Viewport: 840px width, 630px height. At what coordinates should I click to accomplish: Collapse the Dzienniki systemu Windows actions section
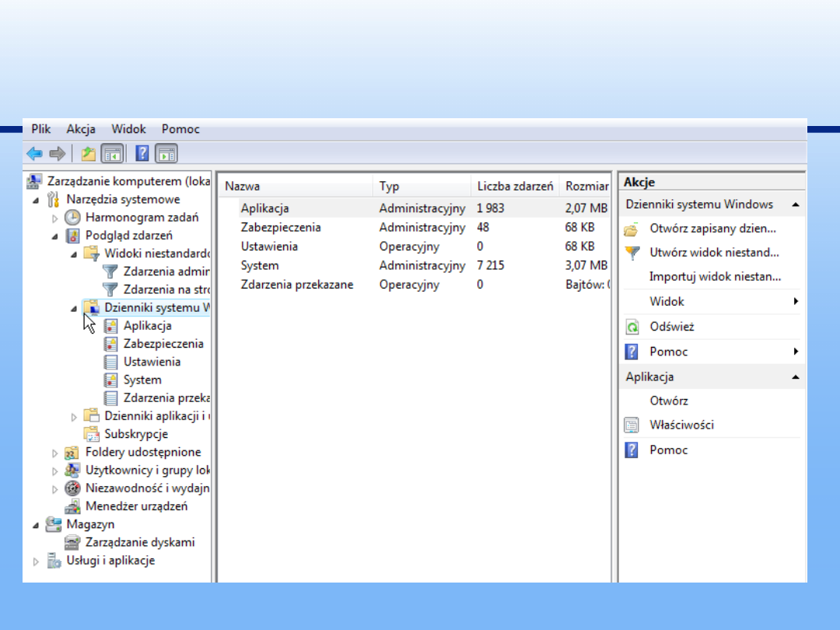point(795,205)
